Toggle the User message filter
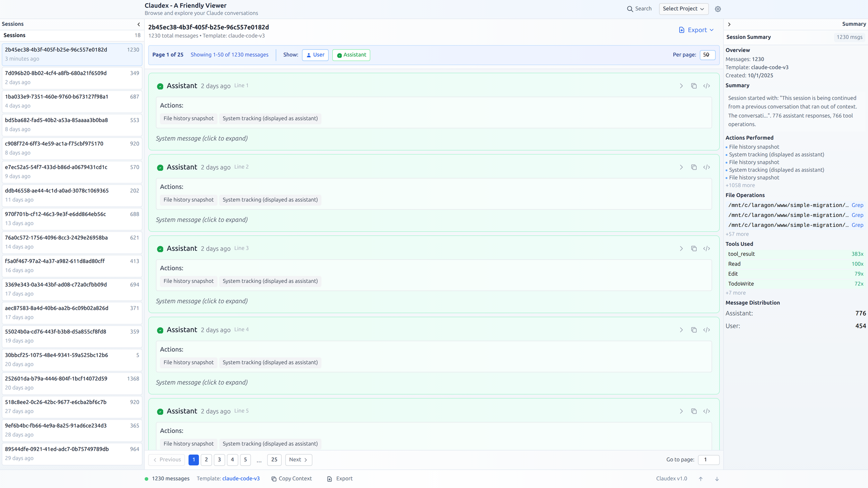 pyautogui.click(x=315, y=55)
